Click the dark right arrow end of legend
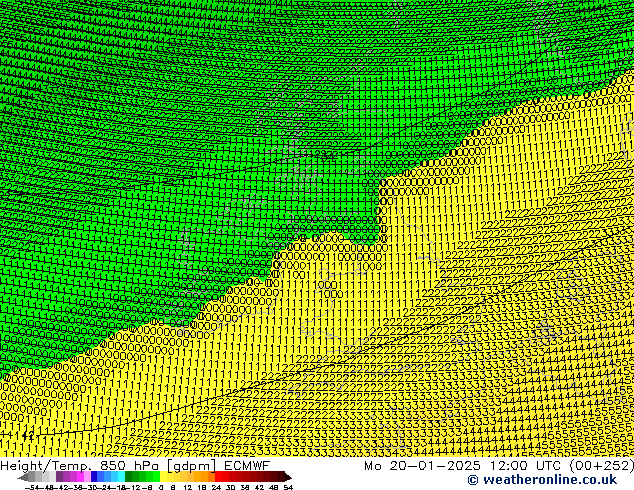634x490 pixels. [288, 476]
